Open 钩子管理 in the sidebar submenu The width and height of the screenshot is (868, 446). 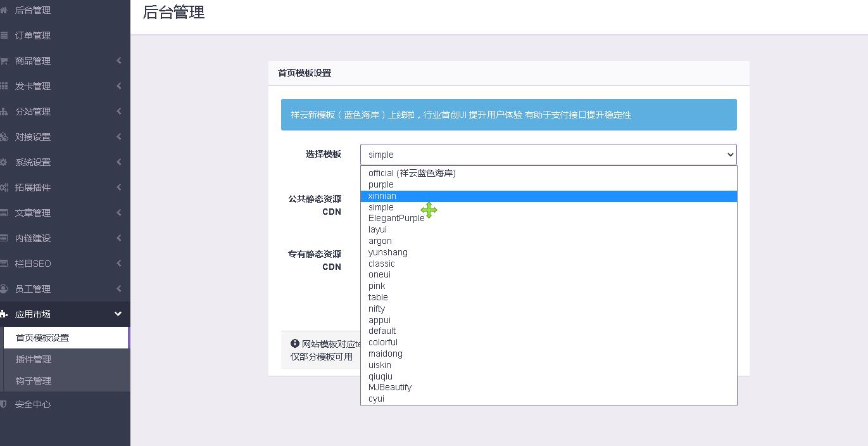[34, 381]
